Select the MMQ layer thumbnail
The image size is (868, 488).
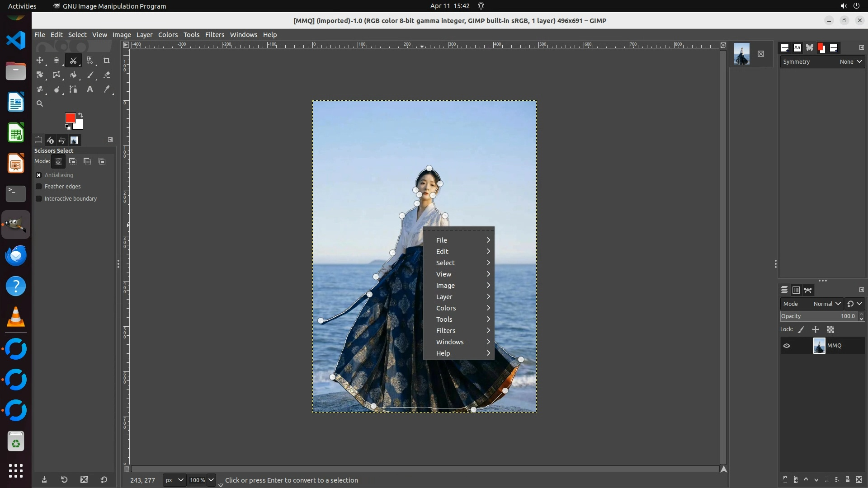coord(819,346)
